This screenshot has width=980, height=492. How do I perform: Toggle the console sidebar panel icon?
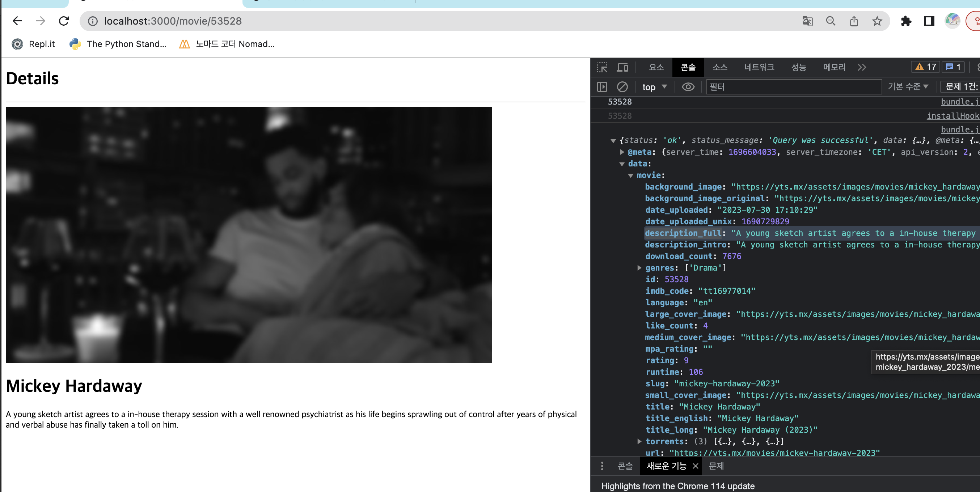[602, 87]
